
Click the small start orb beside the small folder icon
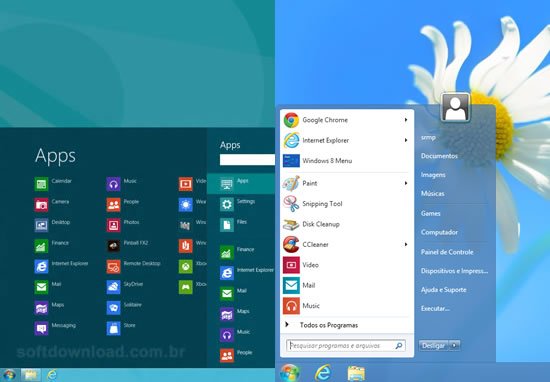[9, 375]
